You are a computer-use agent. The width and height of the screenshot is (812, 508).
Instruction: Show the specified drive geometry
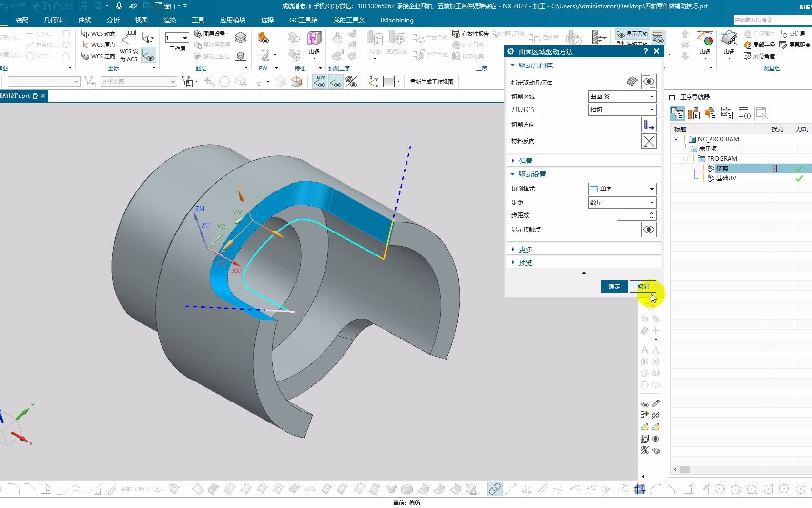[649, 82]
